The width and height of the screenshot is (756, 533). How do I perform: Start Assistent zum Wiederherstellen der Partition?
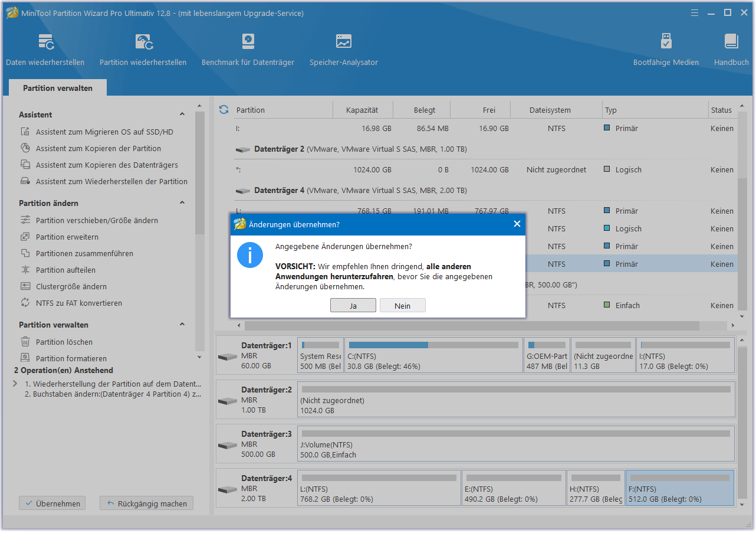tap(111, 182)
